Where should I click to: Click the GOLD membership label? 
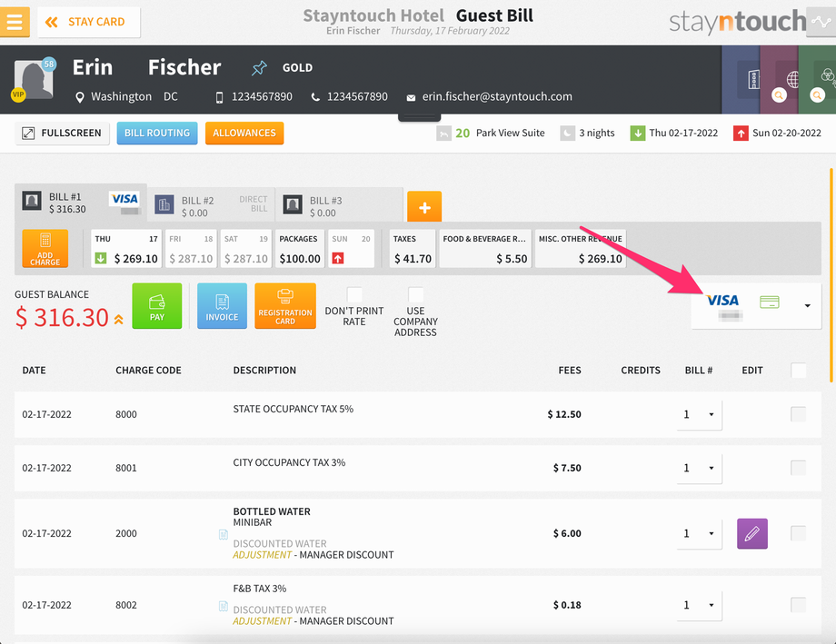click(297, 68)
